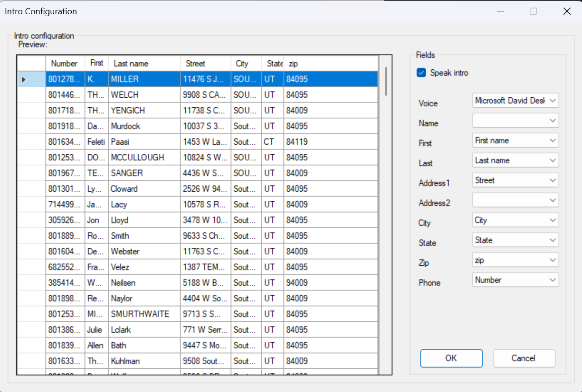The image size is (582, 392).
Task: Click the Cancel button
Action: point(524,358)
